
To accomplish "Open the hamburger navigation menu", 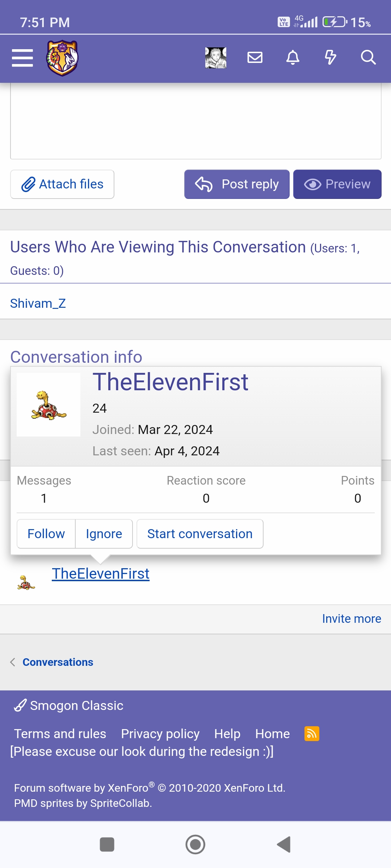I will coord(22,58).
